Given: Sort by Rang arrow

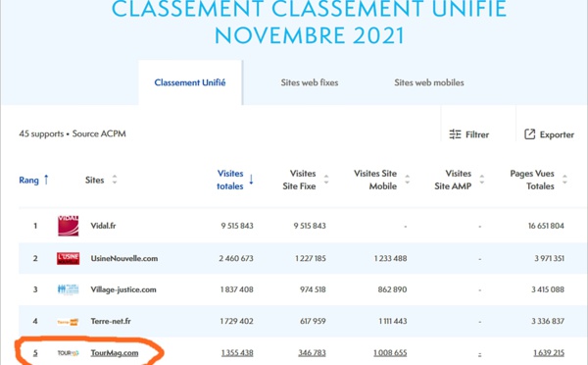Looking at the screenshot, I should point(46,180).
